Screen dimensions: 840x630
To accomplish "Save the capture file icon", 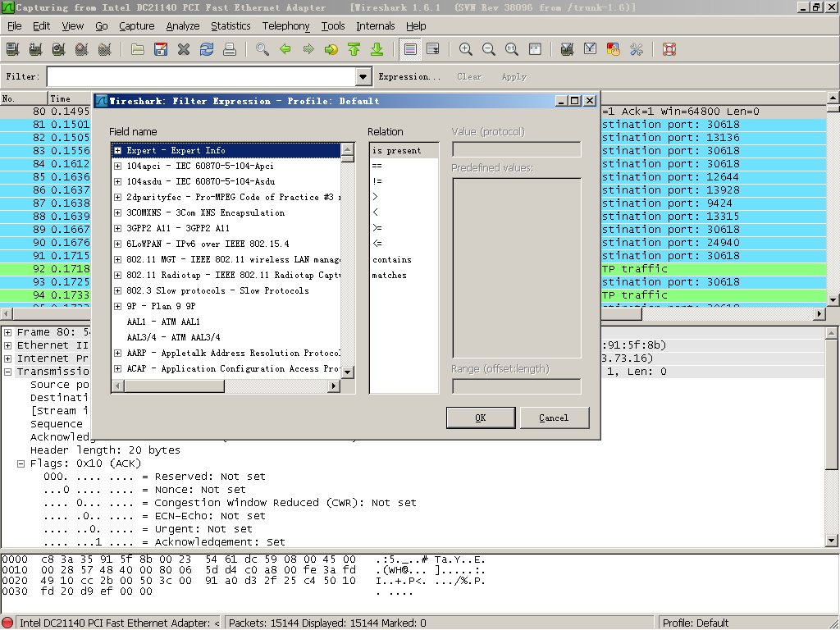I will 161,49.
